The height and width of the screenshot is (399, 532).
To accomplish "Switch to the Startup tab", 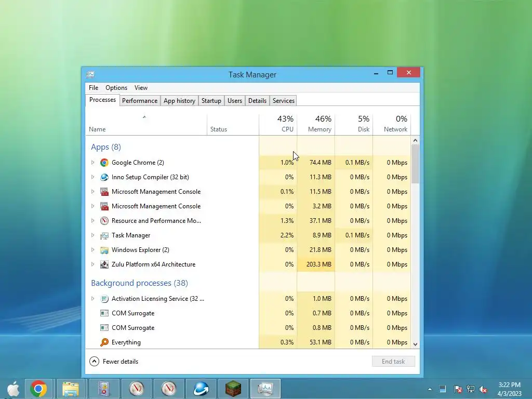I will [x=211, y=101].
